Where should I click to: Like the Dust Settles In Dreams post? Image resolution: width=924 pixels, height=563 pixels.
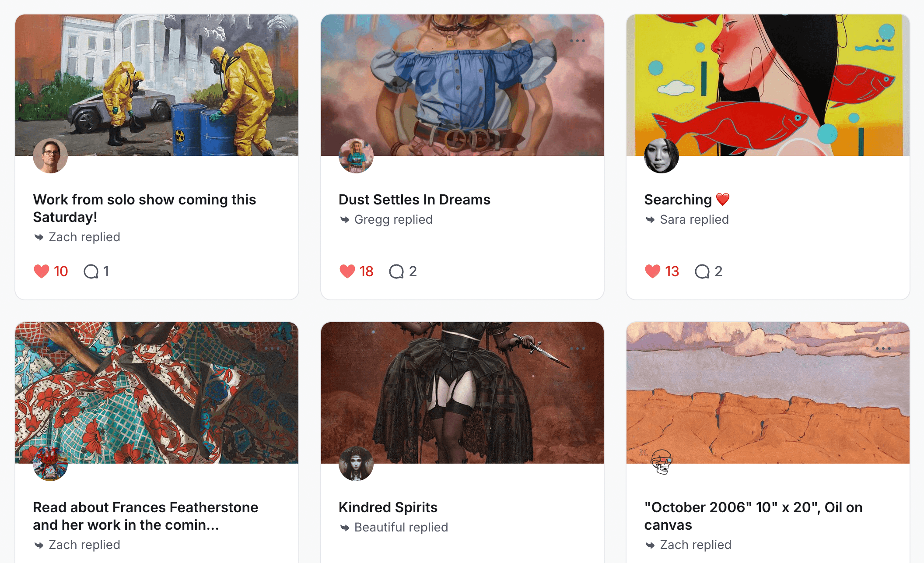coord(347,271)
